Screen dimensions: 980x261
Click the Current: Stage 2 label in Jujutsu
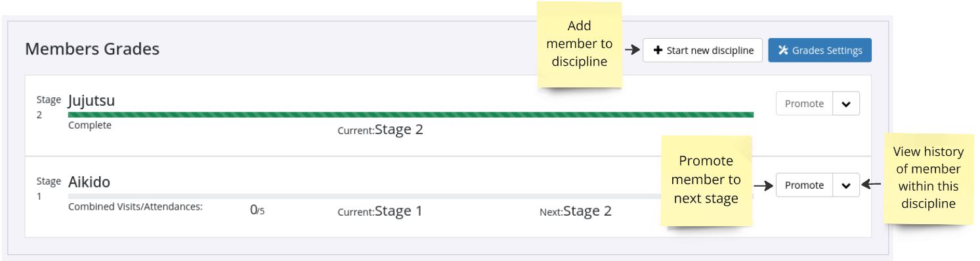click(381, 130)
